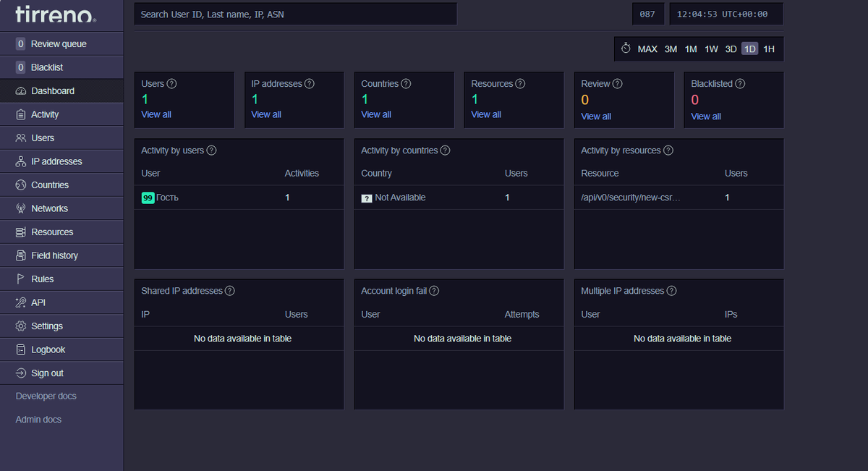Open Developer docs link

[x=46, y=396]
